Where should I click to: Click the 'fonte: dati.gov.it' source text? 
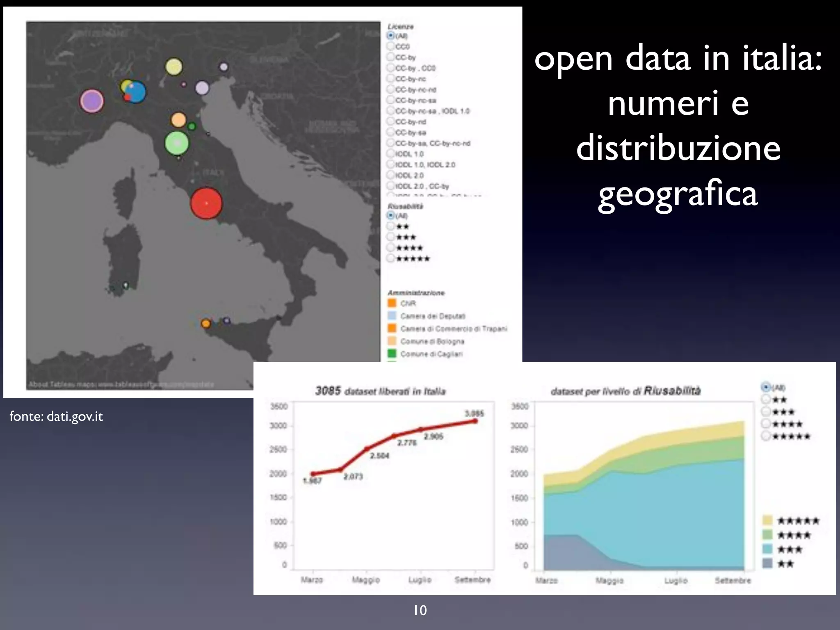click(56, 416)
